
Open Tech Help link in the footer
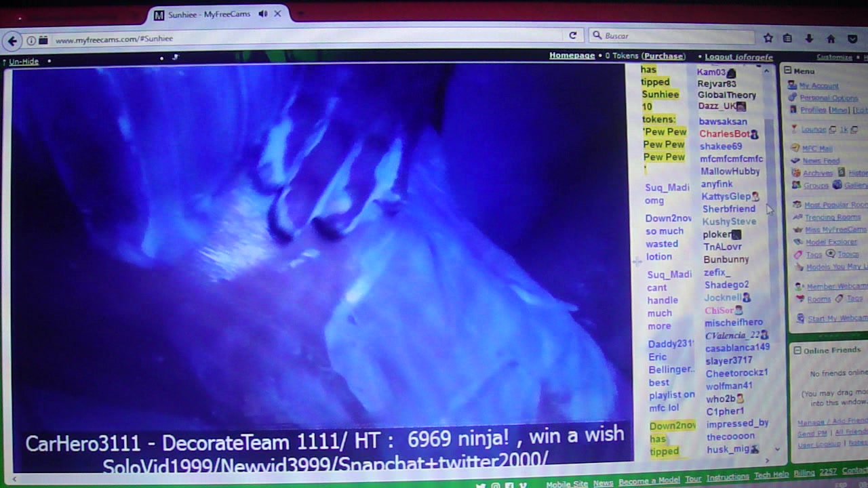(x=771, y=477)
